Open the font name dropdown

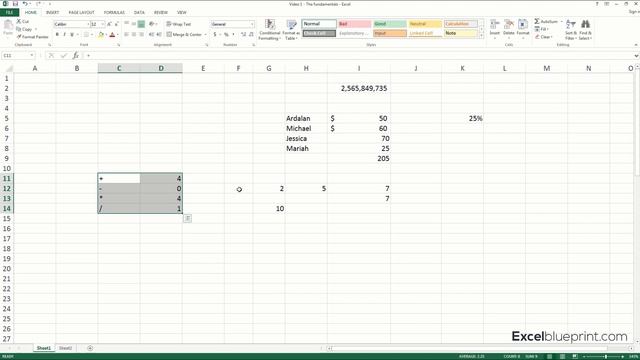coord(88,24)
